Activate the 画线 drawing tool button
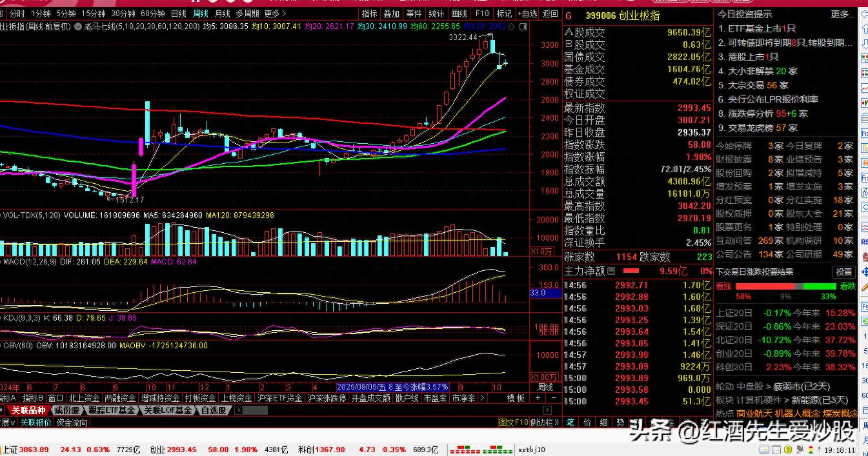868x456 pixels. pyautogui.click(x=459, y=14)
